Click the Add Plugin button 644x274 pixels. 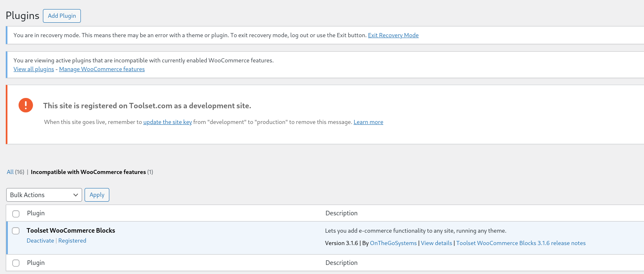[x=62, y=16]
